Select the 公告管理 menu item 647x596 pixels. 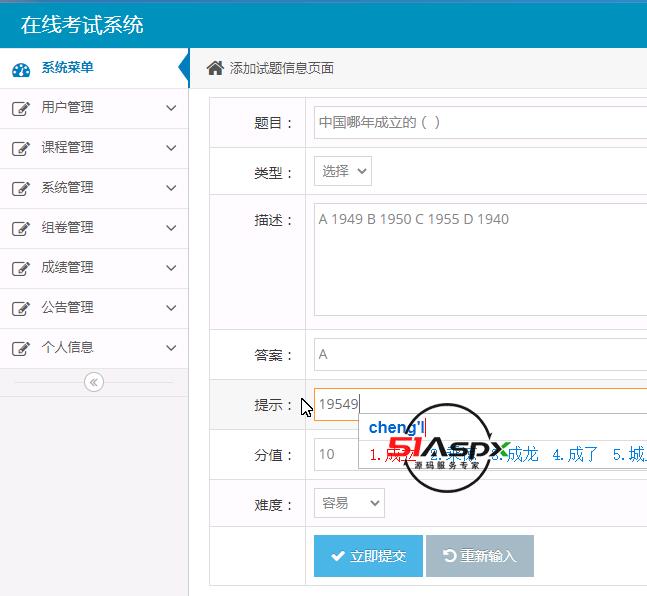(x=94, y=308)
